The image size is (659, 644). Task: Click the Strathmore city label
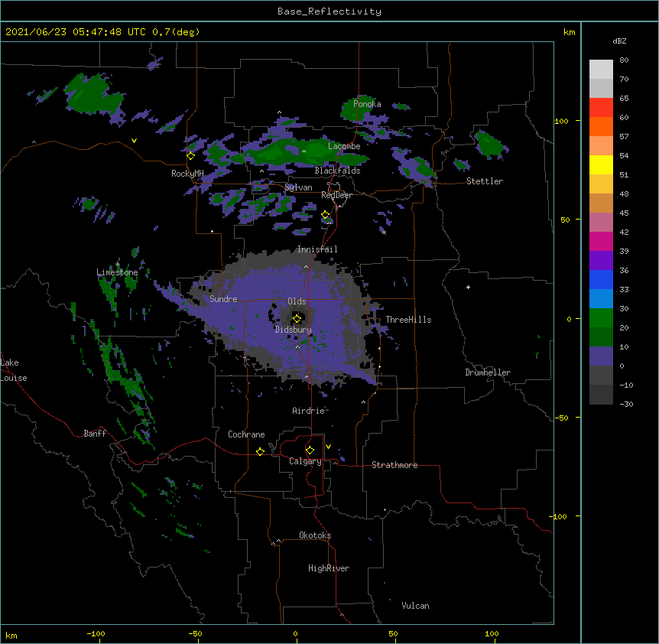[394, 465]
